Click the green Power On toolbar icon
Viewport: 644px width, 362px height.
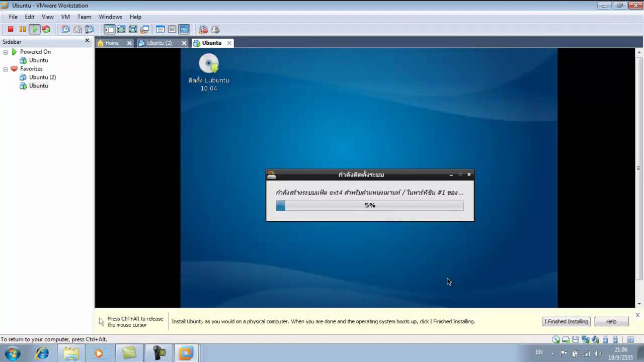pos(35,29)
